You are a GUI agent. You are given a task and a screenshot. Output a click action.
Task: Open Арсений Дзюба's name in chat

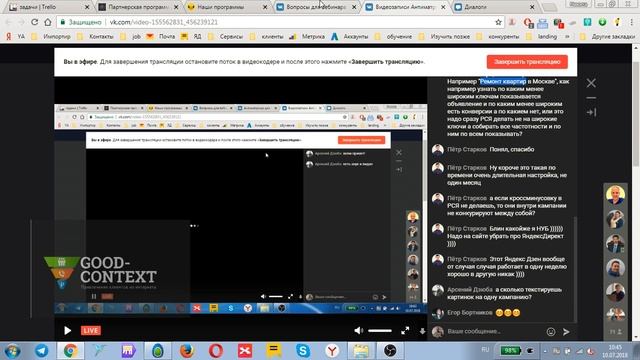(469, 289)
